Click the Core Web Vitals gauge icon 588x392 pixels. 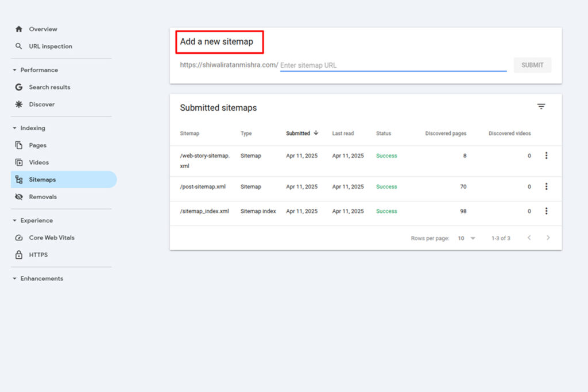(19, 238)
